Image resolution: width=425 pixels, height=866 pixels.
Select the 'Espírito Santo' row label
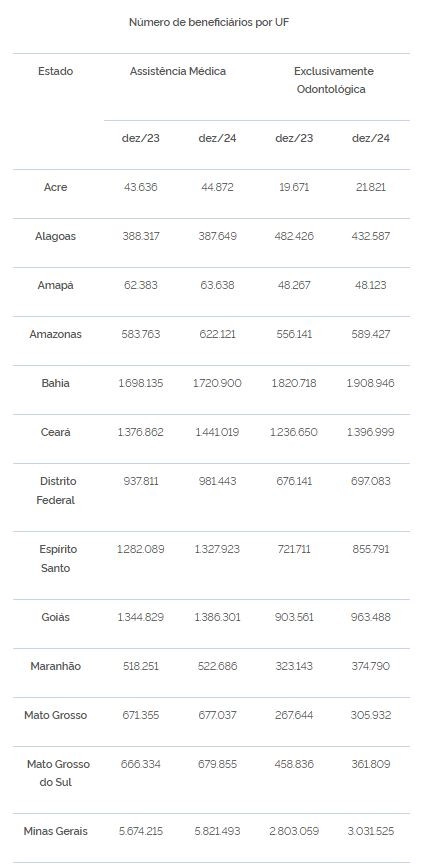point(56,558)
